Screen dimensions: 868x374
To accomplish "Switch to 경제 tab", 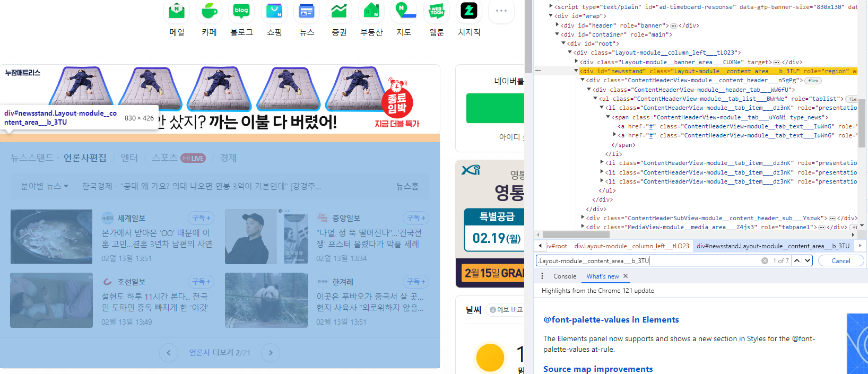I will click(229, 158).
